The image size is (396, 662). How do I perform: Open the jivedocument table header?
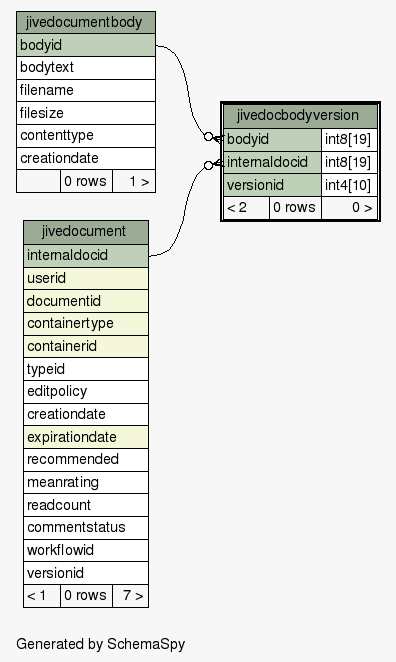pyautogui.click(x=86, y=232)
